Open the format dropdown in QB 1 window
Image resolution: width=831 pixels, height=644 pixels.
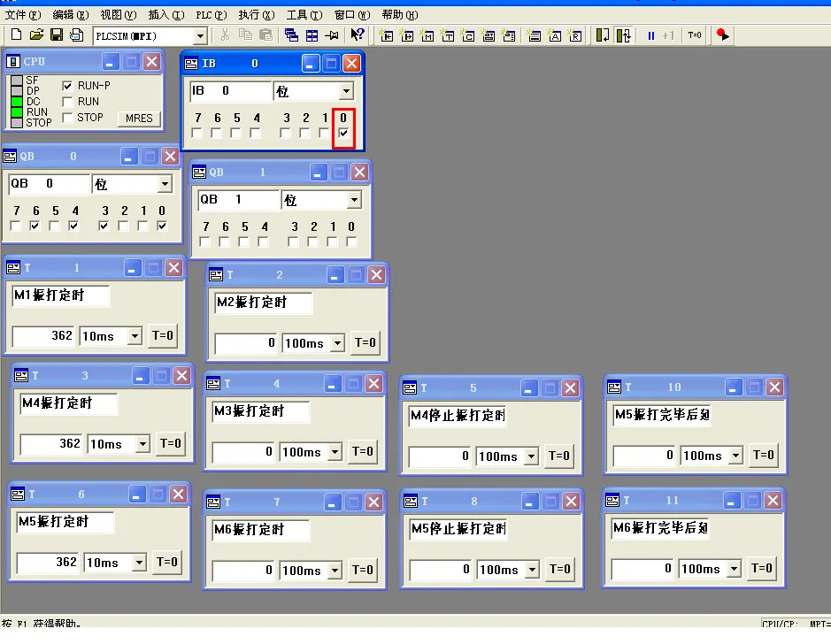[x=354, y=200]
